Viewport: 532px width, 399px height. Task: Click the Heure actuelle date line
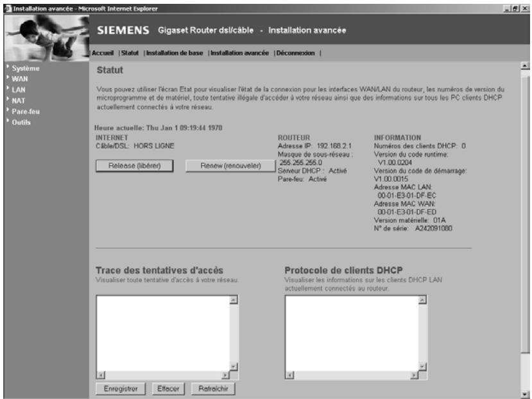[x=158, y=128]
